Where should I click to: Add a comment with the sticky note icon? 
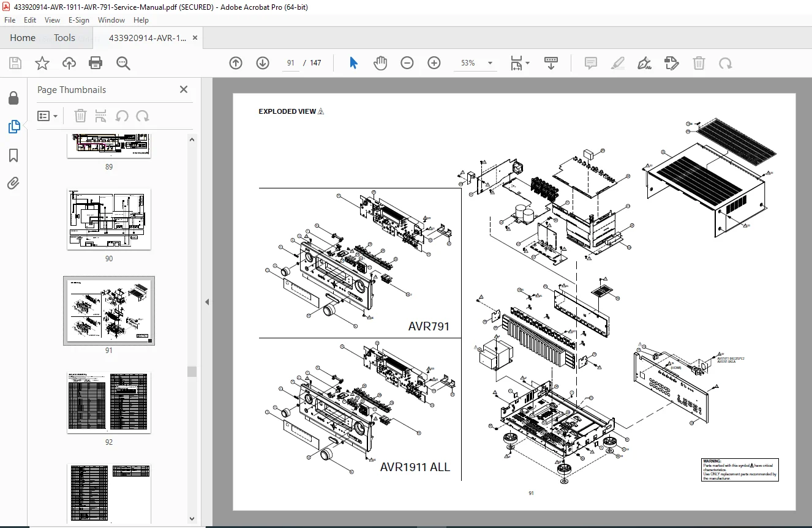(x=591, y=63)
